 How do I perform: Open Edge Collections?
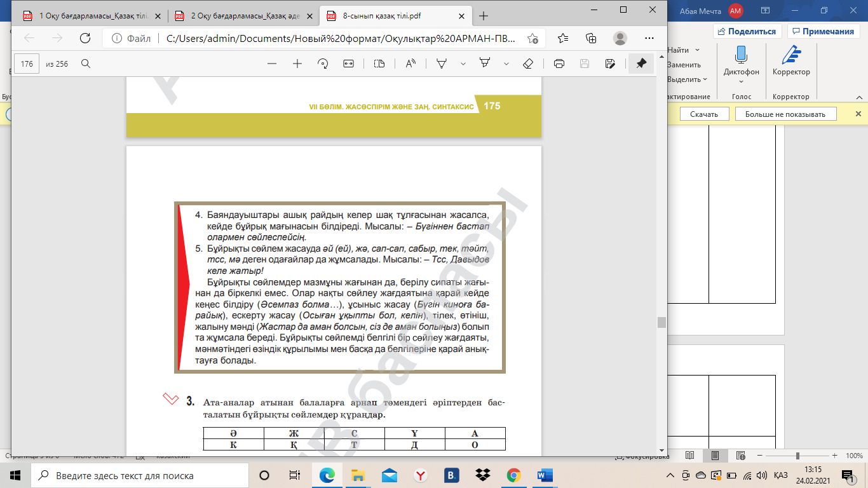click(591, 38)
